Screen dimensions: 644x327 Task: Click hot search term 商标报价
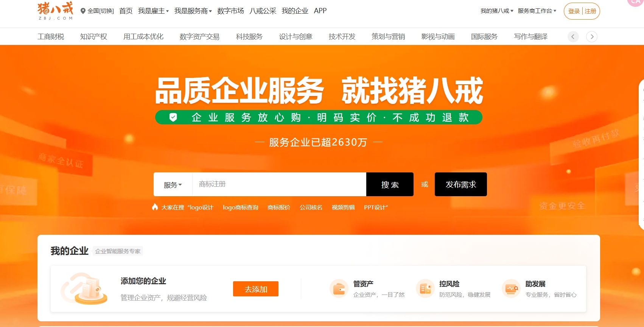279,208
